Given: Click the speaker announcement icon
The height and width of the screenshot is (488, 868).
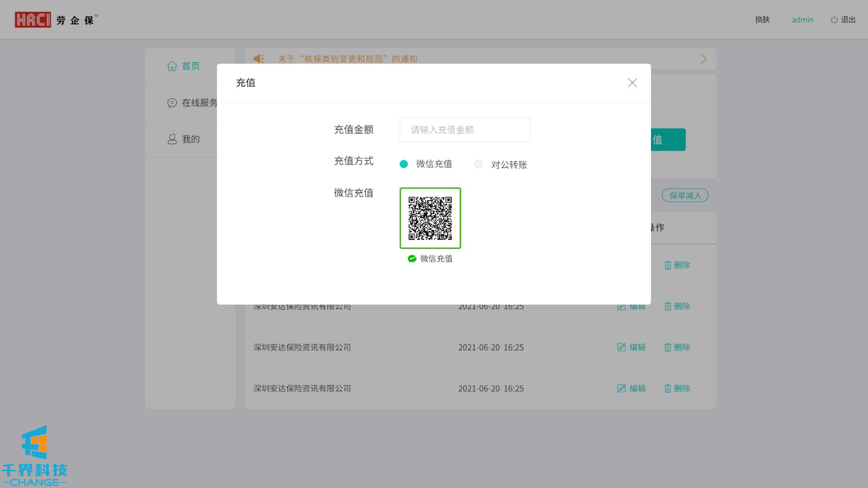Looking at the screenshot, I should click(259, 59).
